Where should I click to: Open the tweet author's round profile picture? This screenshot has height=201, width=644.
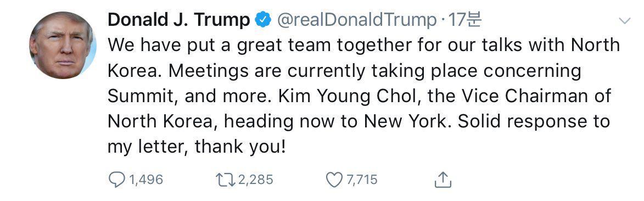click(63, 45)
